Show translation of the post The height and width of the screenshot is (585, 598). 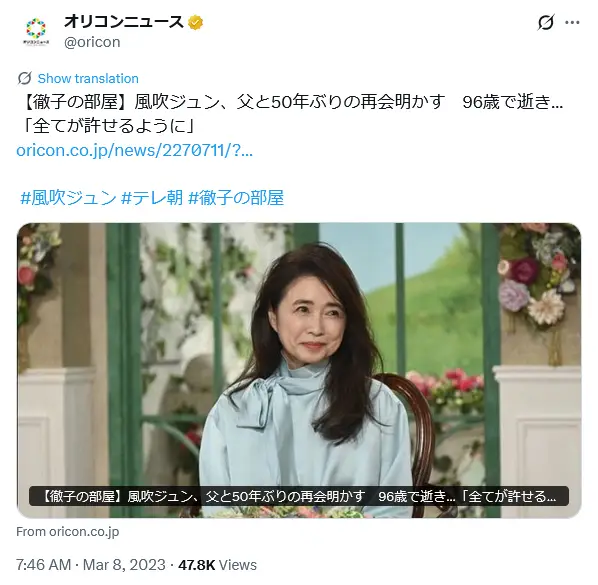[88, 79]
